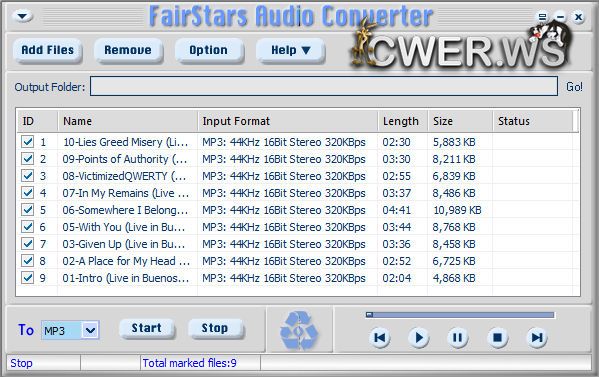Sort list by Name column header
The image size is (599, 377).
(128, 121)
